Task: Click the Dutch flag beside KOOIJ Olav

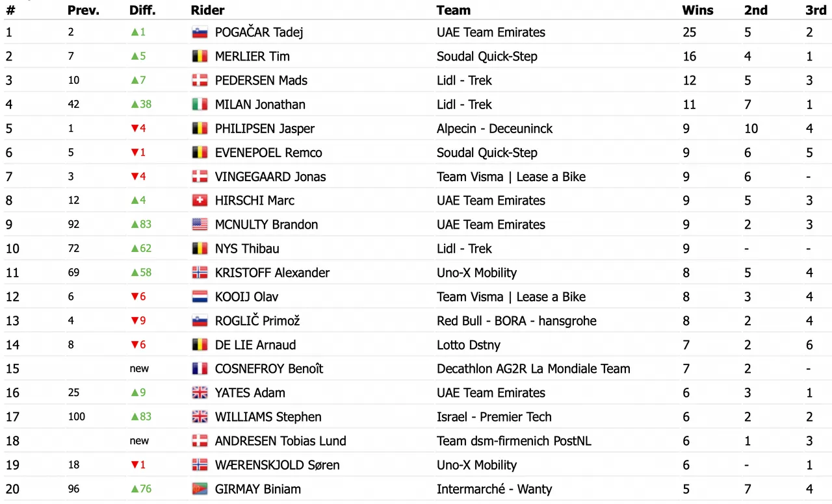Action: (x=200, y=297)
